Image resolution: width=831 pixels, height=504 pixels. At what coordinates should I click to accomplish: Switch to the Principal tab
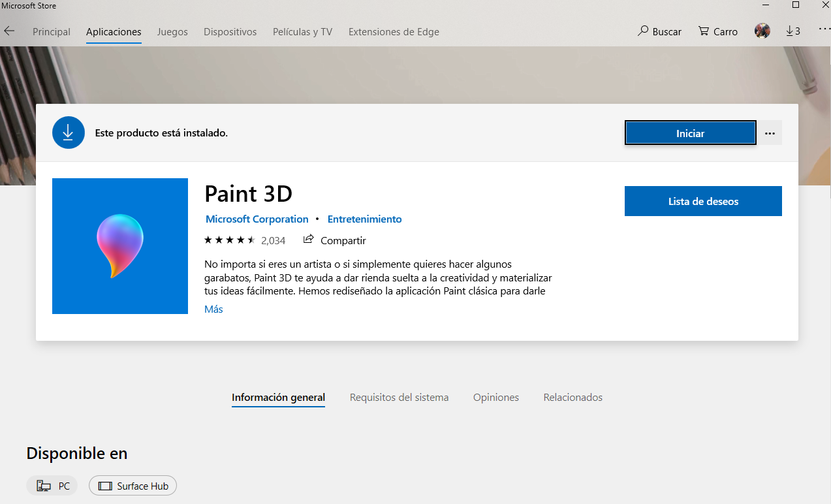(x=52, y=31)
